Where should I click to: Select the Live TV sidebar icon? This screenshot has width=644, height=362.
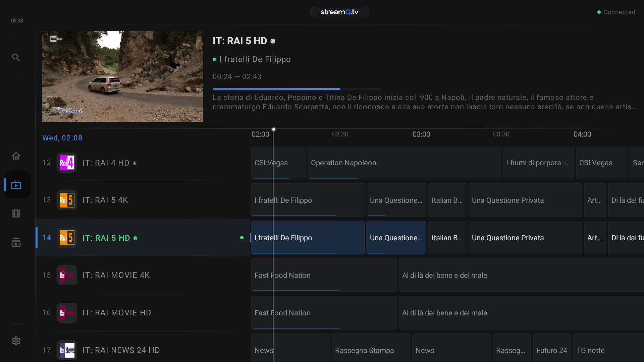point(16,185)
